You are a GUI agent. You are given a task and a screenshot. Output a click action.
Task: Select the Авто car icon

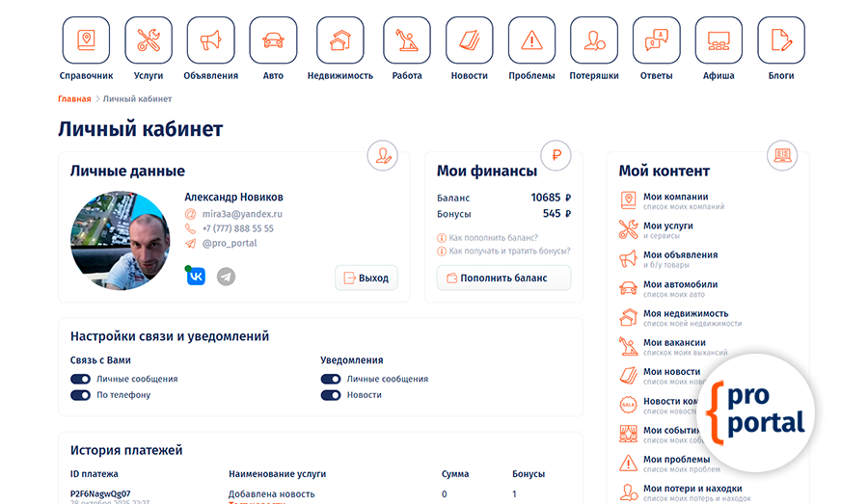[273, 40]
